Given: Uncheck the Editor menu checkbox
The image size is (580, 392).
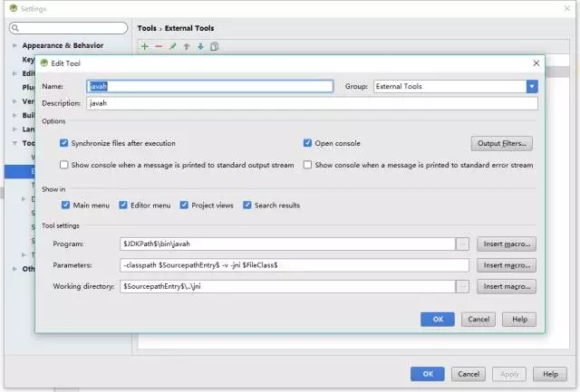Looking at the screenshot, I should 123,205.
